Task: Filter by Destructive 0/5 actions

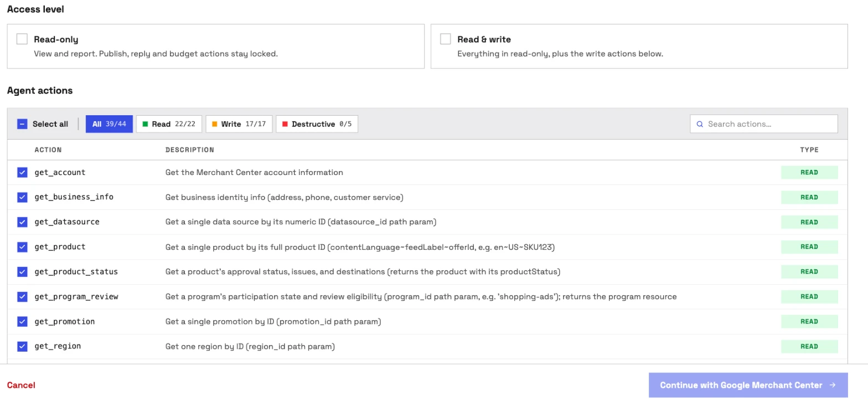Action: [317, 124]
